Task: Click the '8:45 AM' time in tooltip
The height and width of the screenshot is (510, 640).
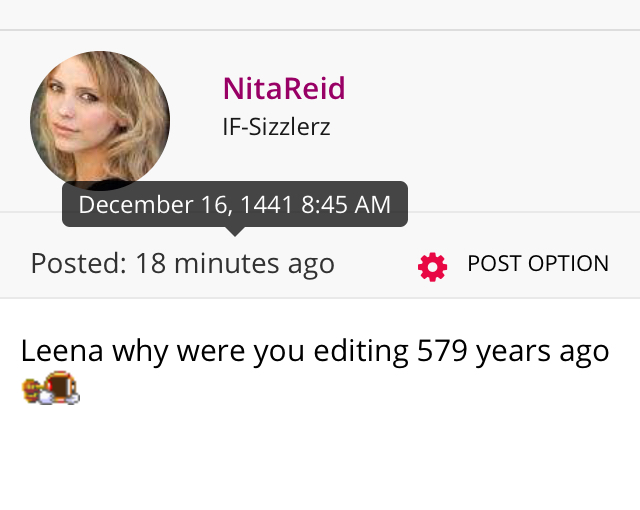Action: click(346, 204)
